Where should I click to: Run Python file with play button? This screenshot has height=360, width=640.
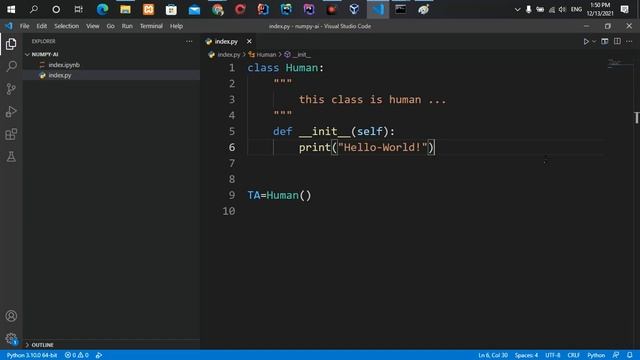tap(586, 41)
